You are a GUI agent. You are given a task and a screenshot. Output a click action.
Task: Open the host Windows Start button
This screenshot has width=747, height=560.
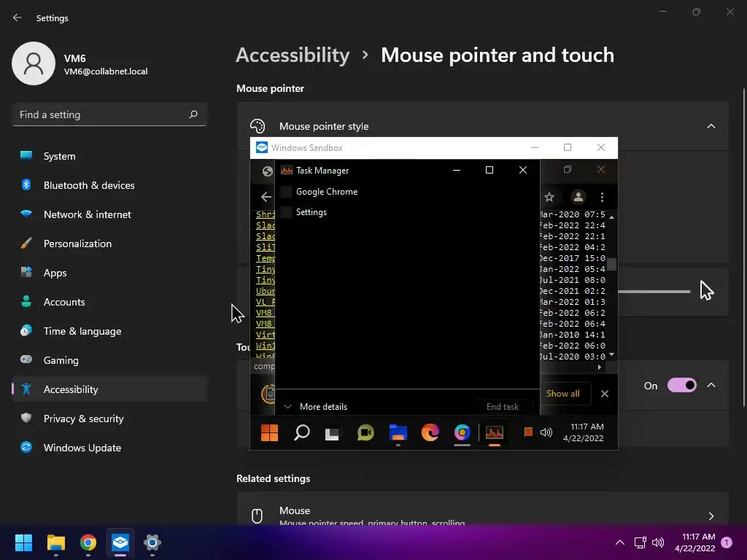(23, 542)
